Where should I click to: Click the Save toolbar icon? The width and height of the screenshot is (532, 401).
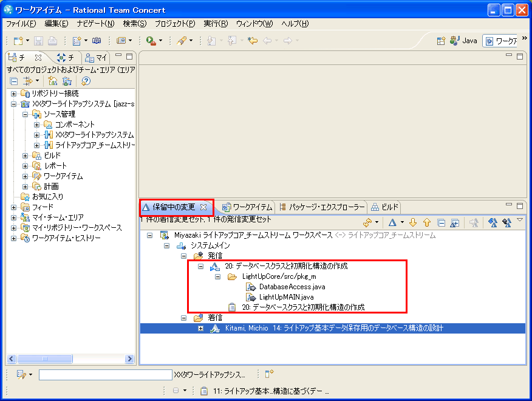click(x=38, y=41)
